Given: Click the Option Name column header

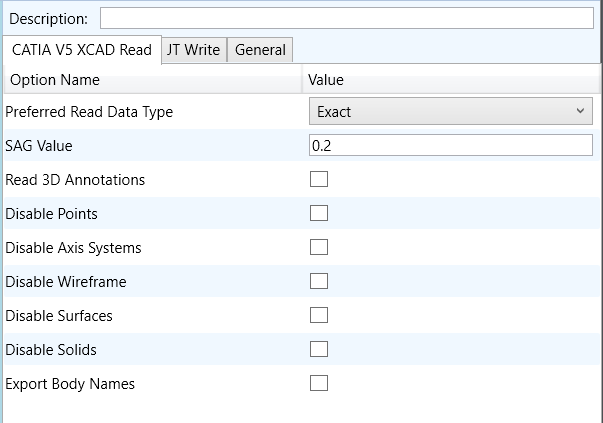Looking at the screenshot, I should click(153, 80).
